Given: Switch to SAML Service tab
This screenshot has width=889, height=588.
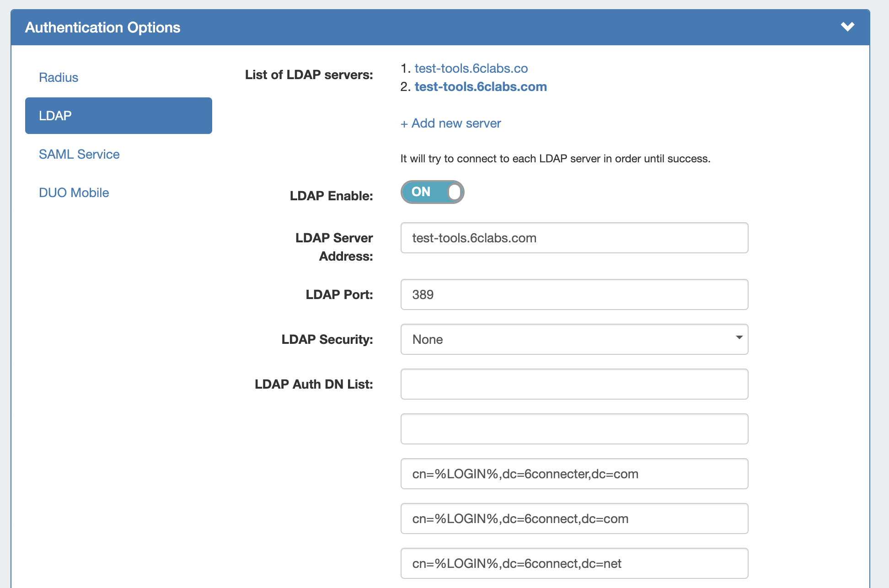Looking at the screenshot, I should (x=79, y=154).
